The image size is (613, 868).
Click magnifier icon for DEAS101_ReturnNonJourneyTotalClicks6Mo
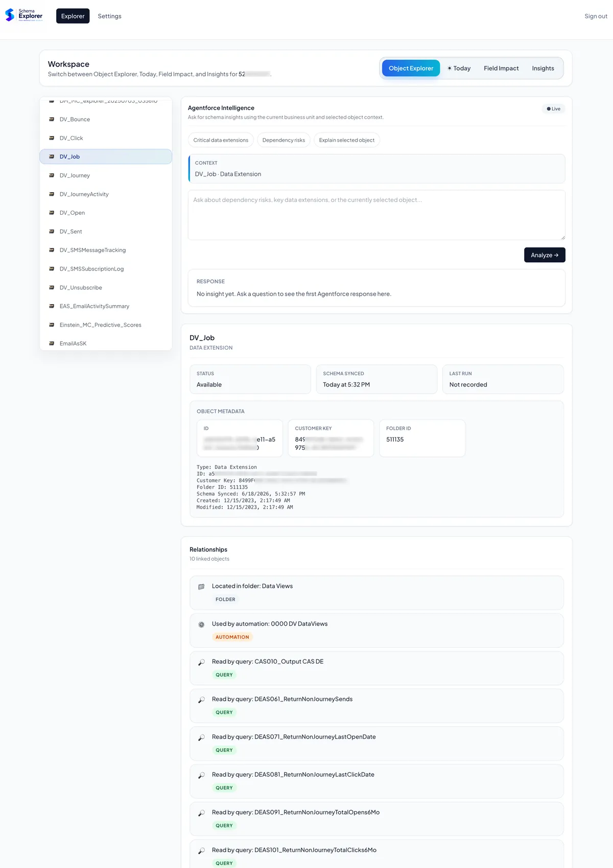pos(201,851)
